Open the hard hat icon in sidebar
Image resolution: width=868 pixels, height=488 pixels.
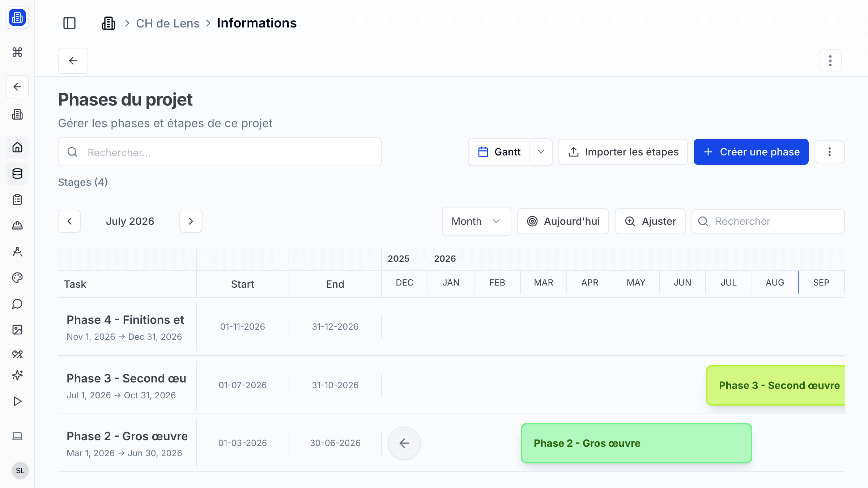[17, 226]
